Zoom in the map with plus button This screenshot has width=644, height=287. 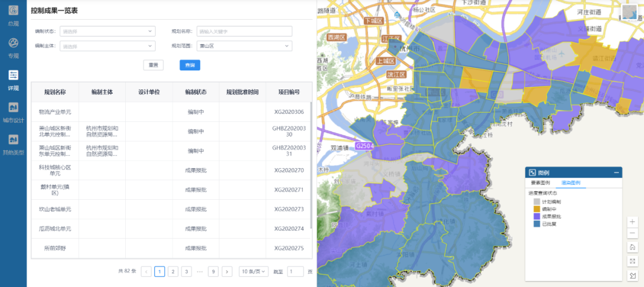pyautogui.click(x=632, y=221)
